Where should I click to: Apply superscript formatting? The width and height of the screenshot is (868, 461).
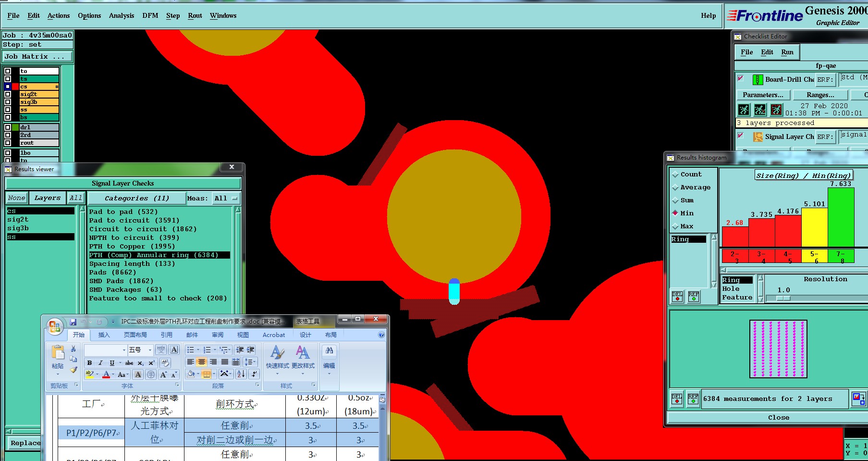tap(151, 363)
